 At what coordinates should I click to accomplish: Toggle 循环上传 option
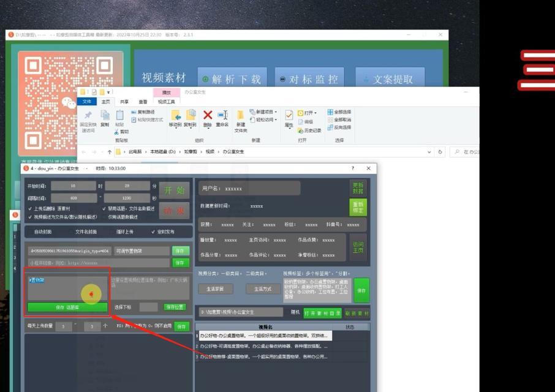coord(124,232)
